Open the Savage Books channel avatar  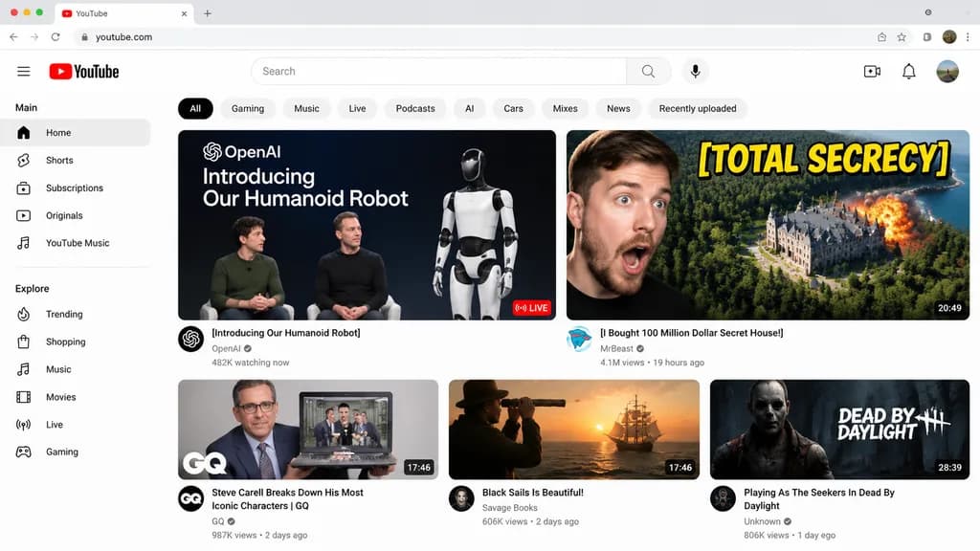point(461,498)
